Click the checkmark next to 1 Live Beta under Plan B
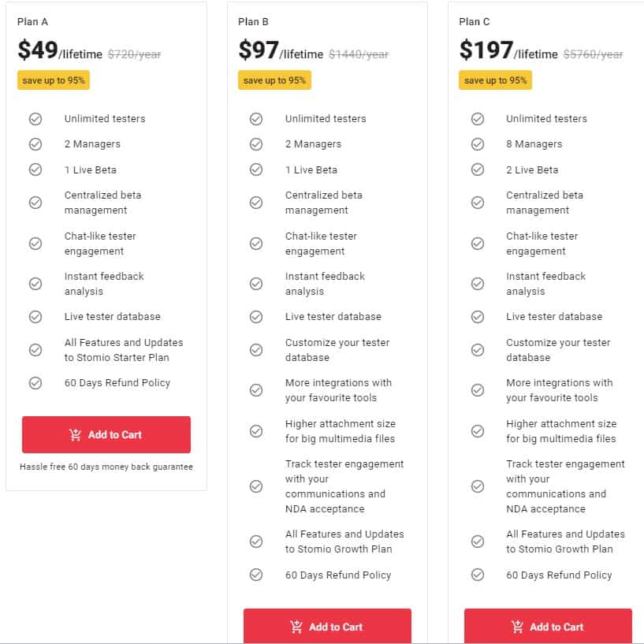This screenshot has width=644, height=644. 256,169
